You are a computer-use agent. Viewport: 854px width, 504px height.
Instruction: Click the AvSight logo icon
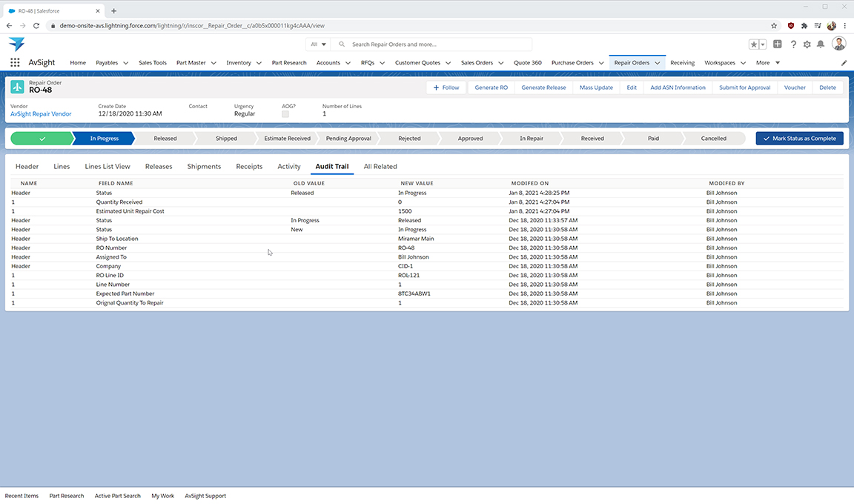click(x=17, y=44)
